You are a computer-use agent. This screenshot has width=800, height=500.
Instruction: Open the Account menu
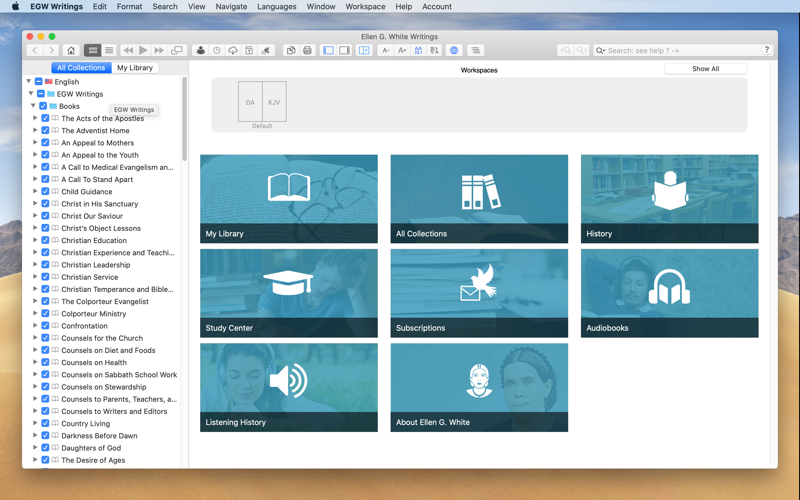(x=437, y=6)
